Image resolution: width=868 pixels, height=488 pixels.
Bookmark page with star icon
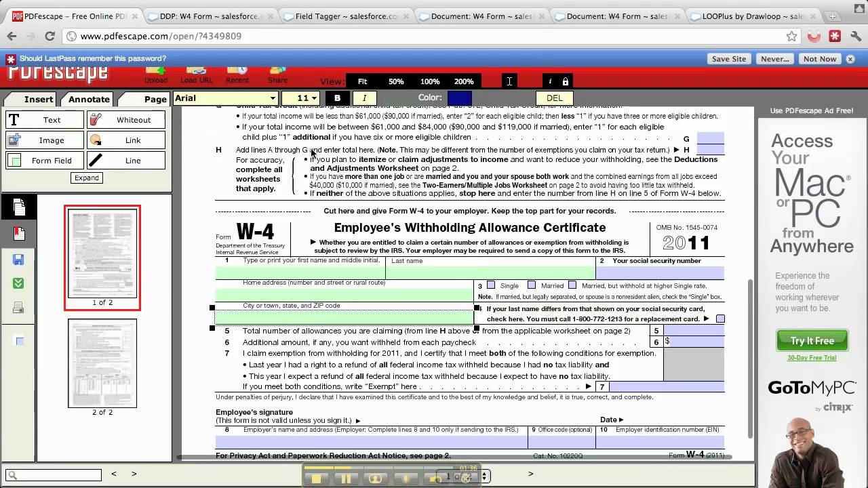click(791, 36)
